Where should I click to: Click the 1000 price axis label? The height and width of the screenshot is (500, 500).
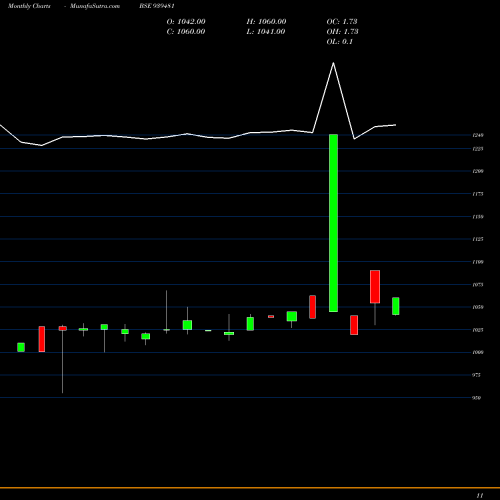point(478,353)
